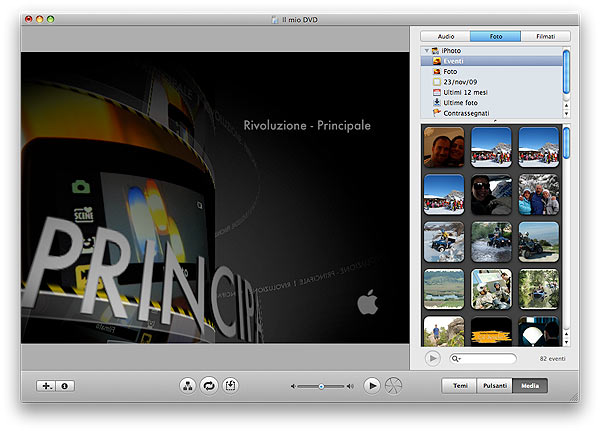
Task: Click source list scroll up arrow
Action: tap(566, 105)
